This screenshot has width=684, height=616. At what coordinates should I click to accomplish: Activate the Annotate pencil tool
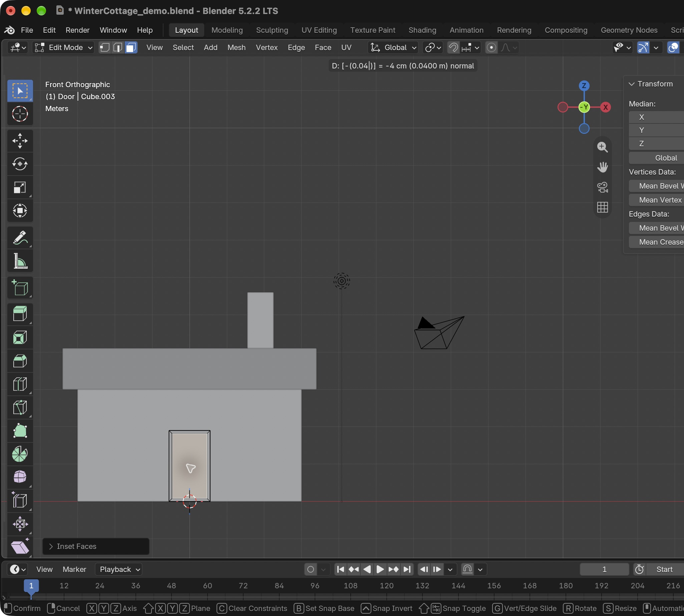pyautogui.click(x=20, y=238)
